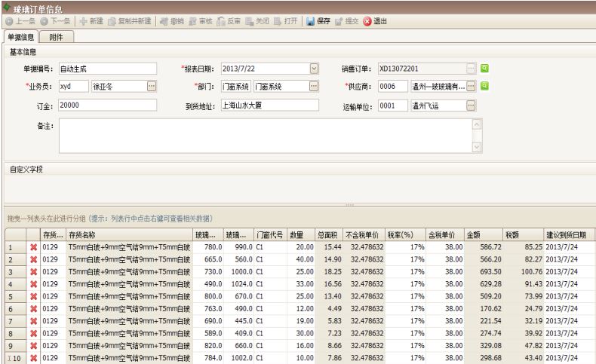Click the 退出 (Exit) toolbar button
The width and height of the screenshot is (596, 364).
point(375,21)
